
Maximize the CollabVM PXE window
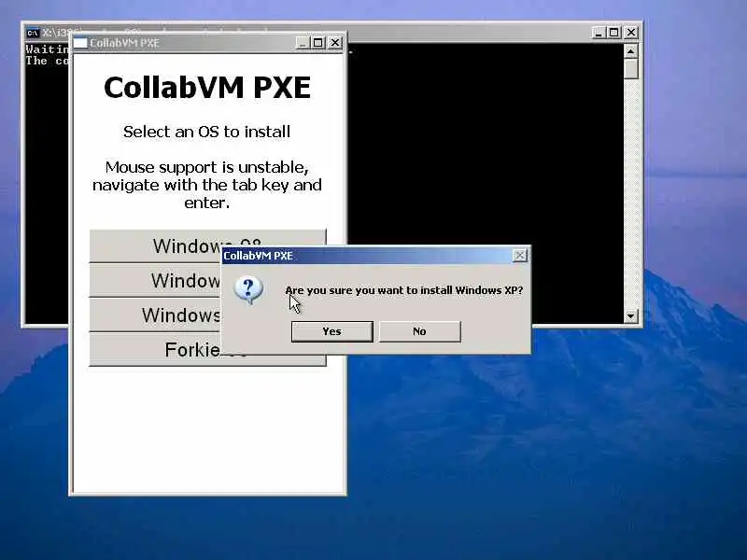tap(317, 43)
